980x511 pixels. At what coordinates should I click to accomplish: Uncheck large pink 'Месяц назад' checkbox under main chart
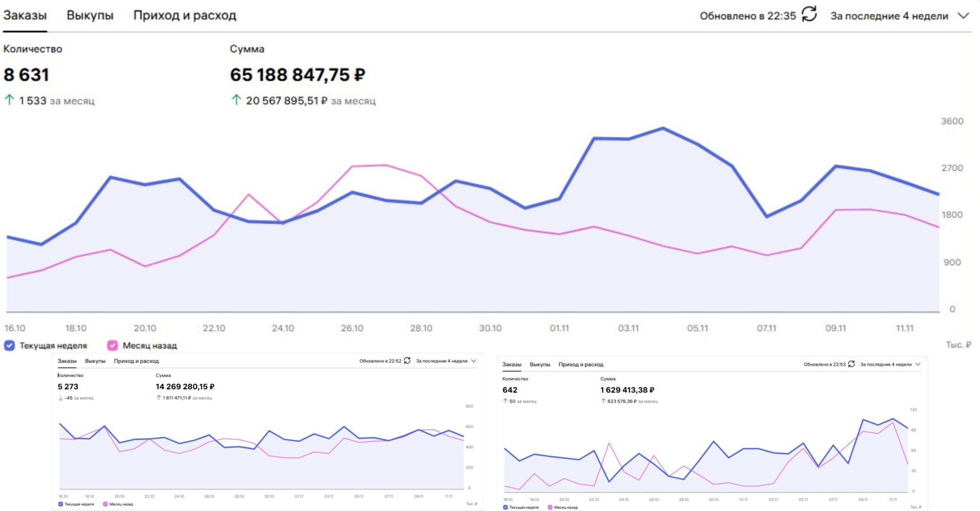[112, 345]
